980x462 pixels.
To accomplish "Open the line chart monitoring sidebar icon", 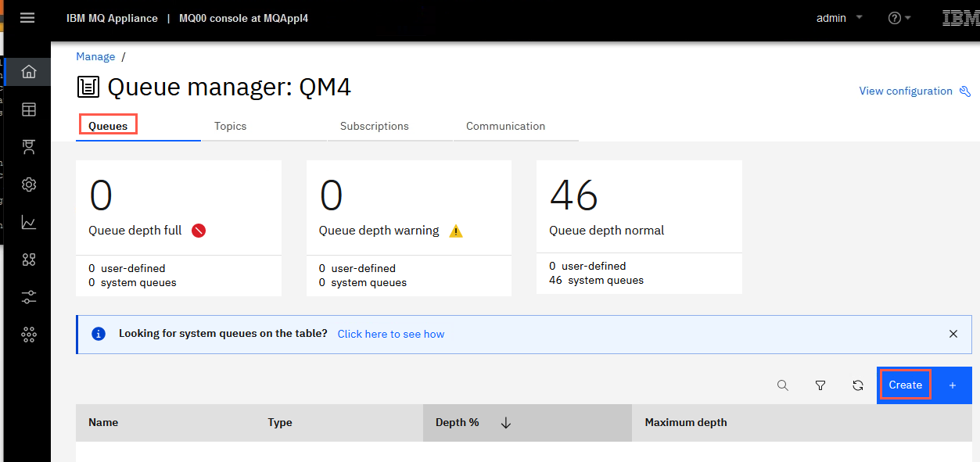I will click(29, 223).
